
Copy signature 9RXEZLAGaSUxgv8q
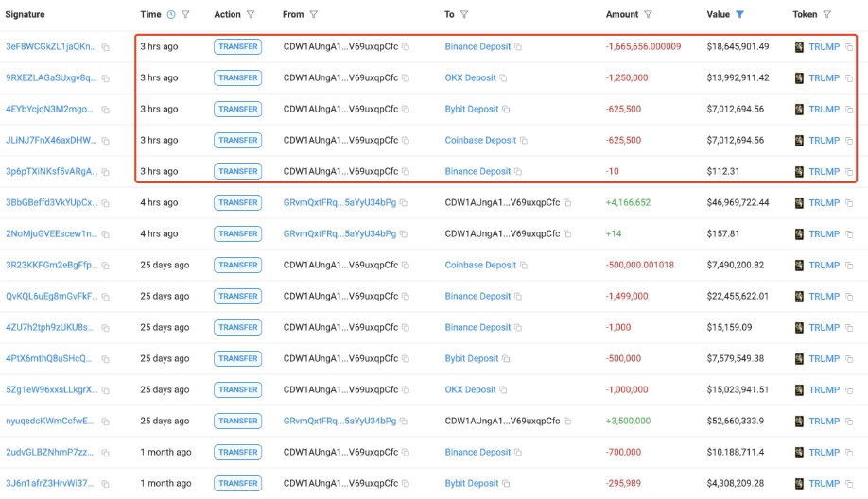click(105, 78)
